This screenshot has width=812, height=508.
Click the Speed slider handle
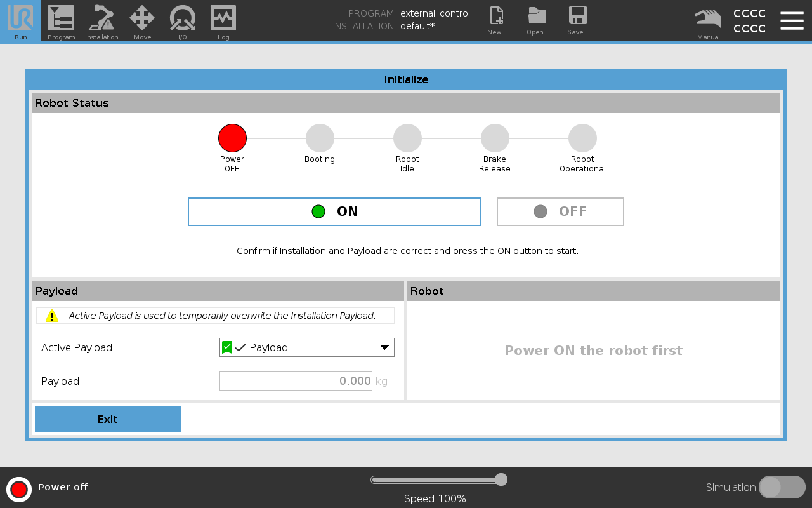(x=501, y=479)
